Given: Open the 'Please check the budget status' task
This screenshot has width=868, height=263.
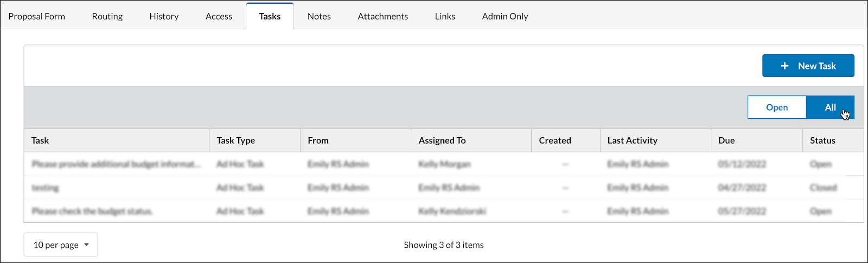Looking at the screenshot, I should [92, 211].
